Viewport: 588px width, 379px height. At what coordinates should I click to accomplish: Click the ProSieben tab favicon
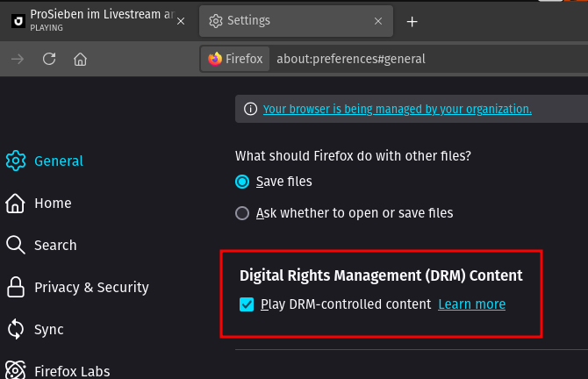click(18, 21)
